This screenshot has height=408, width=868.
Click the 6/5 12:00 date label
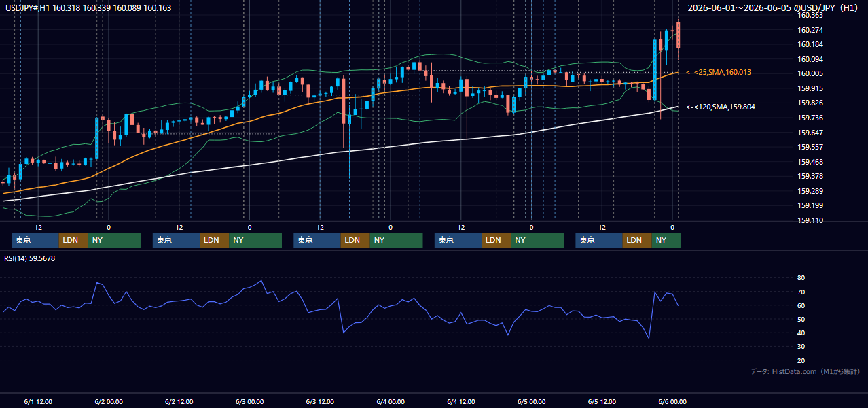point(602,402)
